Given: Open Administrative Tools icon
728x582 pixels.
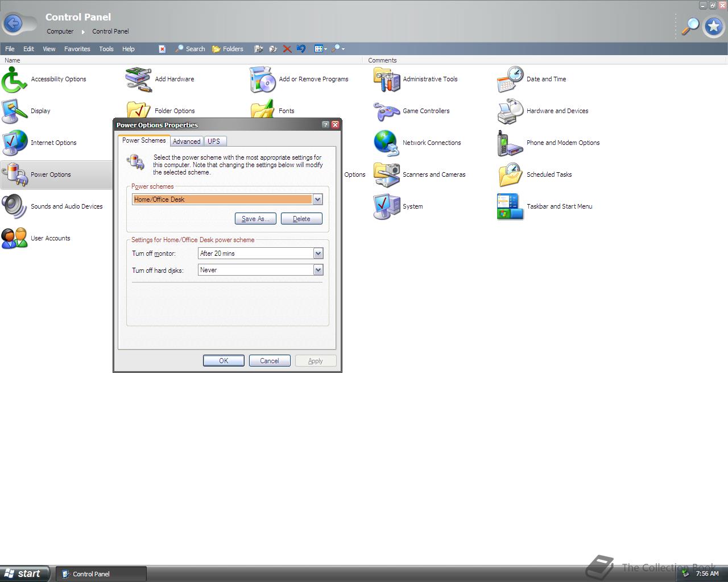Looking at the screenshot, I should (x=386, y=79).
